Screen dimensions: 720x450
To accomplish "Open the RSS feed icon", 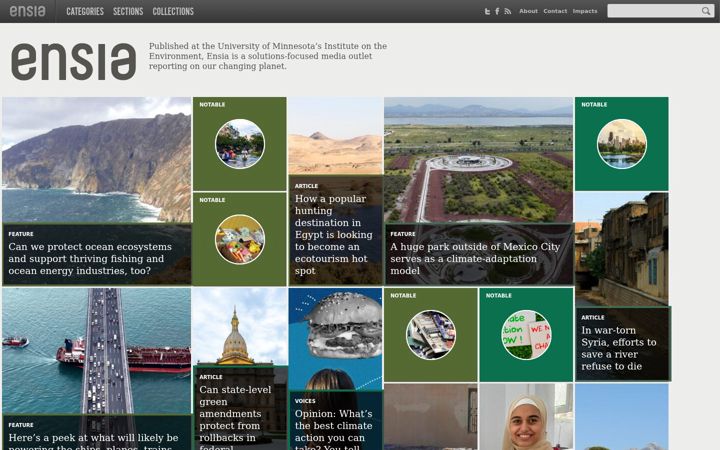I will click(507, 11).
